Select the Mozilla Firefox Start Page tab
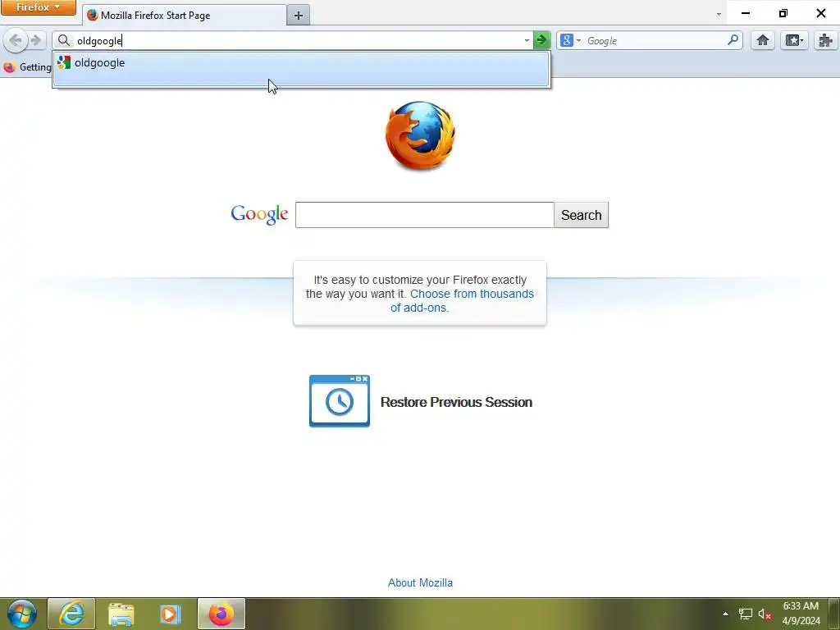The height and width of the screenshot is (630, 840). [184, 15]
